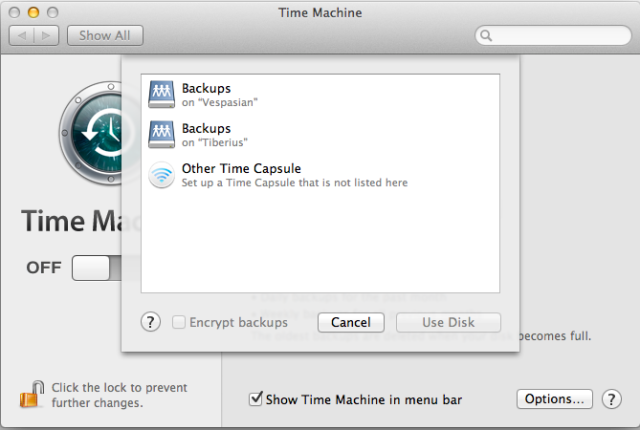
Task: Open help with the sheet's question mark button
Action: 151,322
